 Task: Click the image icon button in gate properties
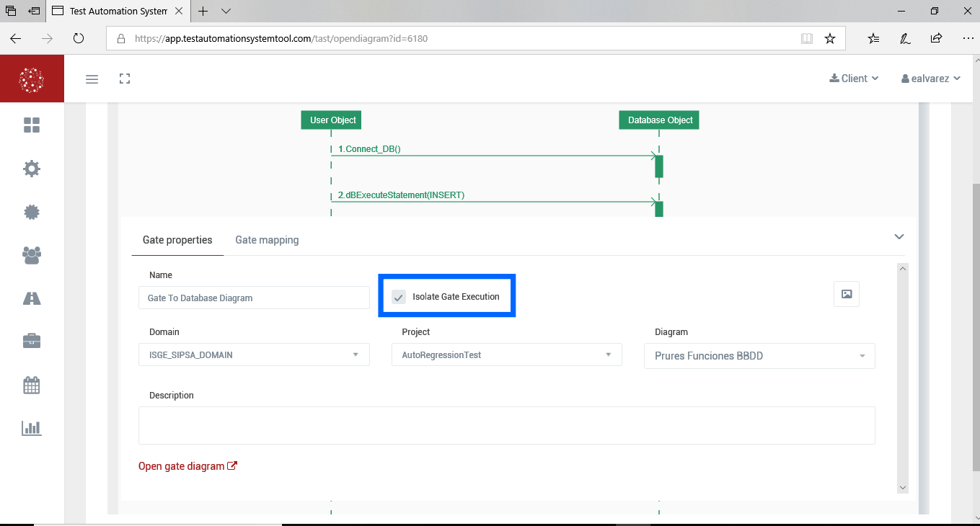847,294
